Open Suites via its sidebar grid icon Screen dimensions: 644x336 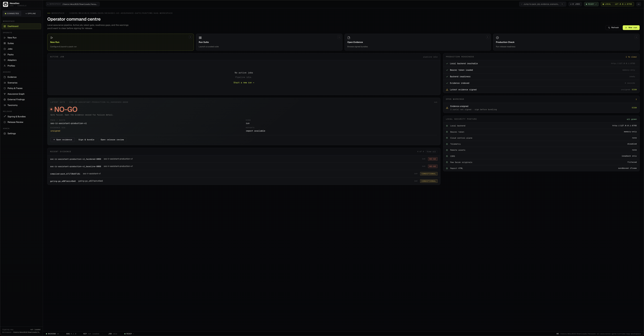pyautogui.click(x=5, y=43)
